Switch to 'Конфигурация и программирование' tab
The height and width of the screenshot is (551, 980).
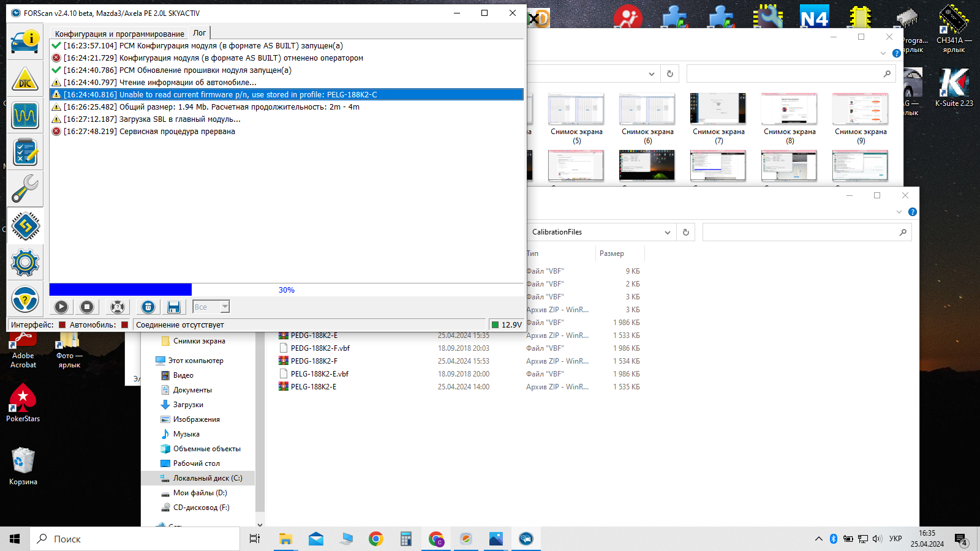[119, 34]
